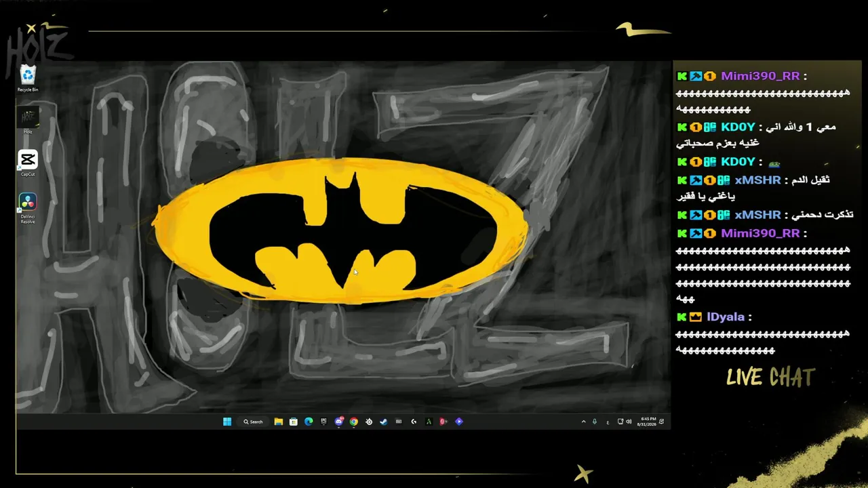Click the red app icon on the taskbar
868x488 pixels.
443,422
